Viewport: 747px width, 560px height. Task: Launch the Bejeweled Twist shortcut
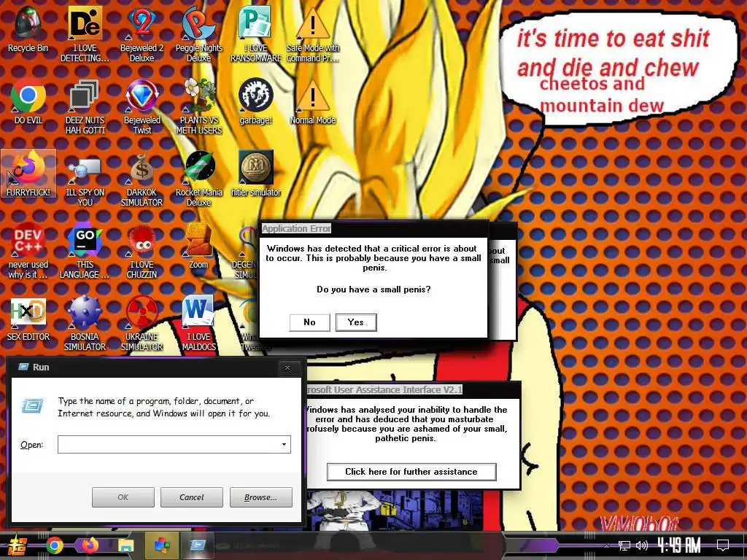[x=142, y=106]
